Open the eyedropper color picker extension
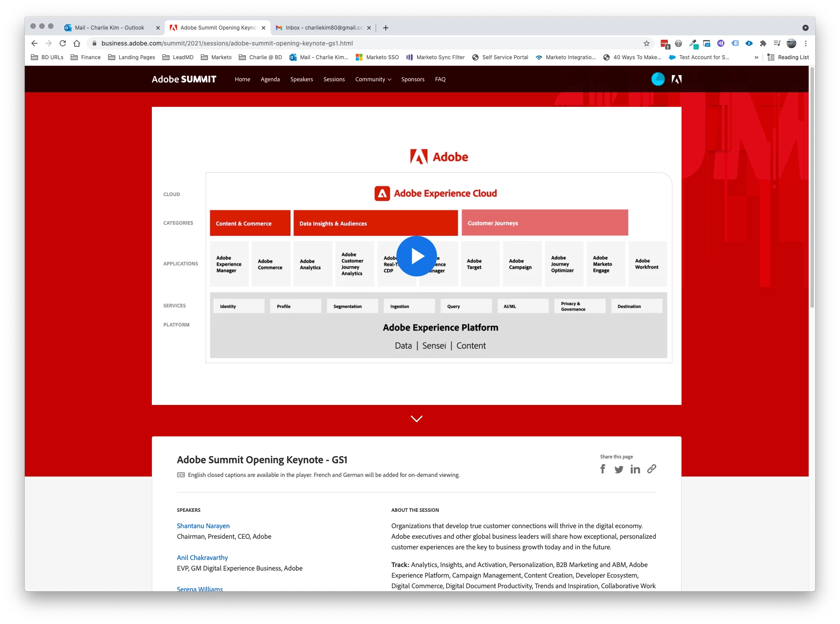Image resolution: width=840 pixels, height=624 pixels. [x=693, y=43]
